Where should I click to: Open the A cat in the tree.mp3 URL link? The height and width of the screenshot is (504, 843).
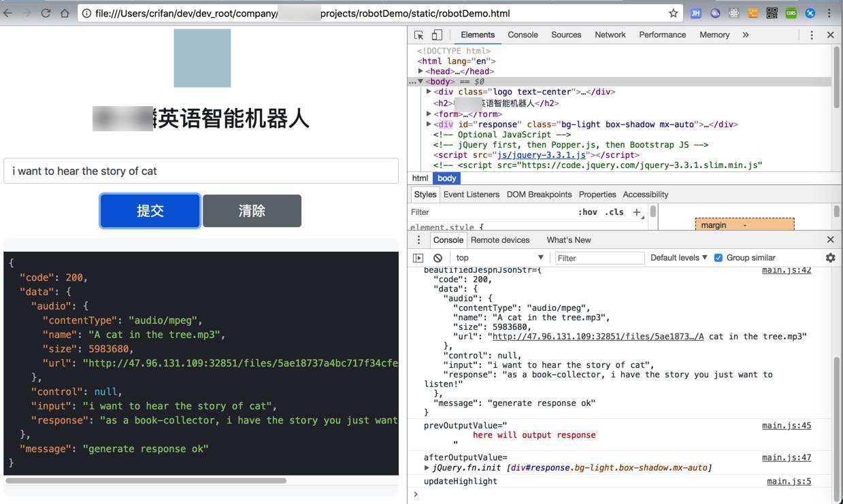coord(598,337)
